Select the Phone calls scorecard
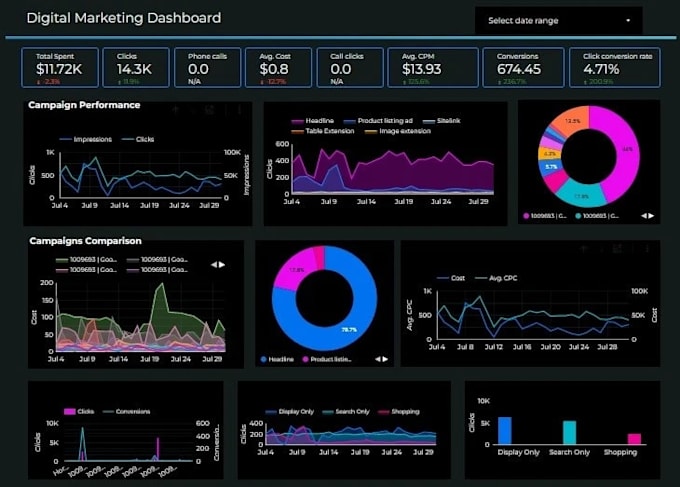680x487 pixels. pyautogui.click(x=207, y=68)
